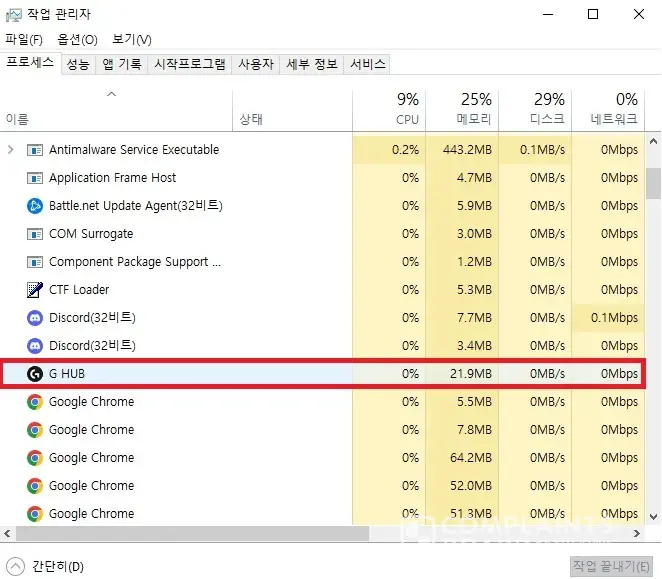Viewport: 662px width, 579px height.
Task: Minimize the Task Manager window
Action: [548, 14]
